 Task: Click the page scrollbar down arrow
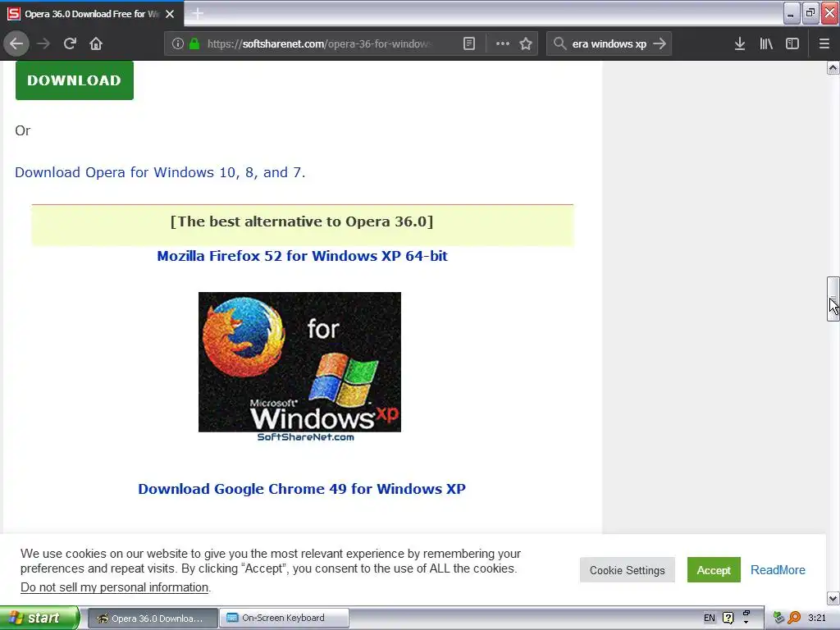pyautogui.click(x=833, y=598)
